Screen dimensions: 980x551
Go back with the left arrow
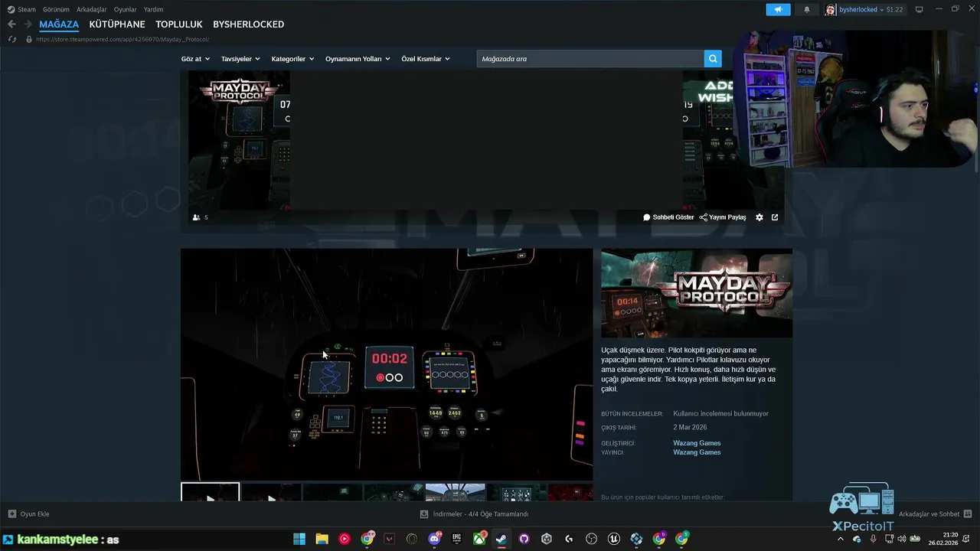coord(11,24)
